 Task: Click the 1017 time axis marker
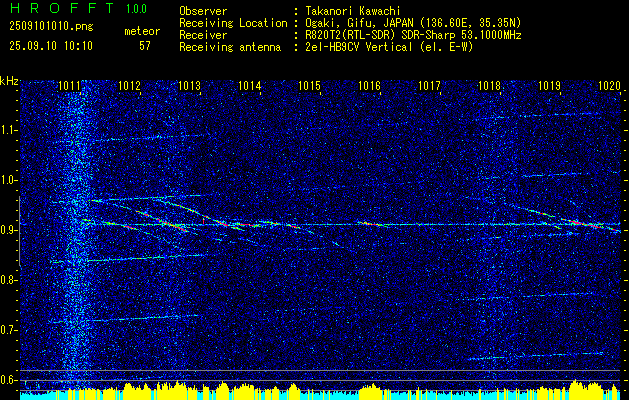(x=429, y=86)
